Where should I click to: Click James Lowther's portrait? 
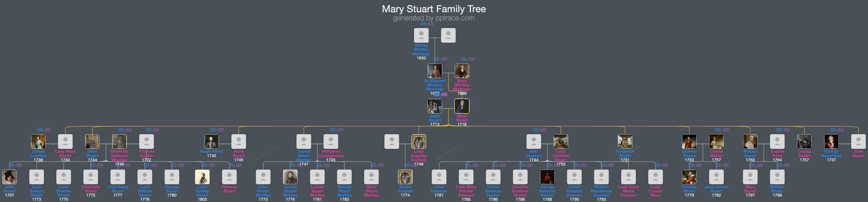pyautogui.click(x=38, y=142)
